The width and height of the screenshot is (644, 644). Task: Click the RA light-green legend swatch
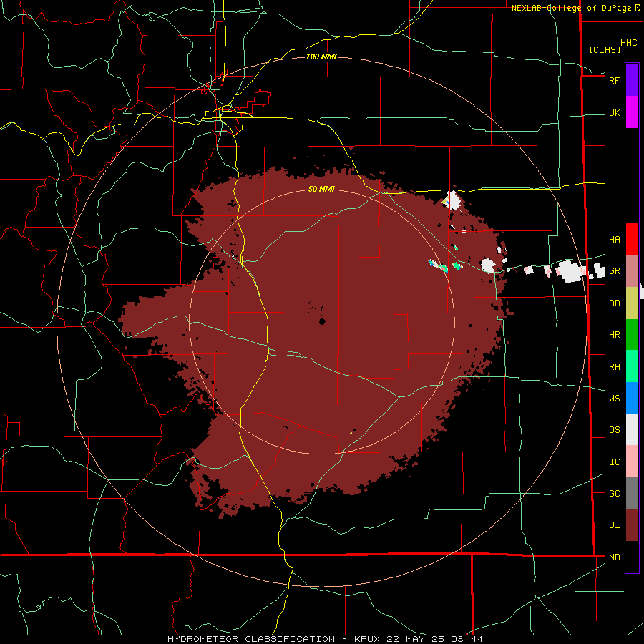[x=632, y=366]
